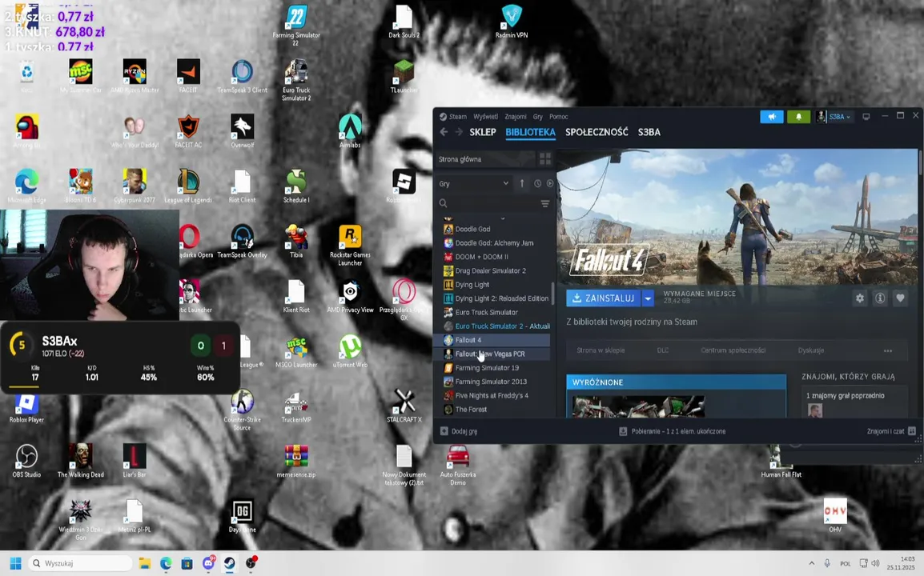Click the Steam game list scrollbar

tap(552, 293)
